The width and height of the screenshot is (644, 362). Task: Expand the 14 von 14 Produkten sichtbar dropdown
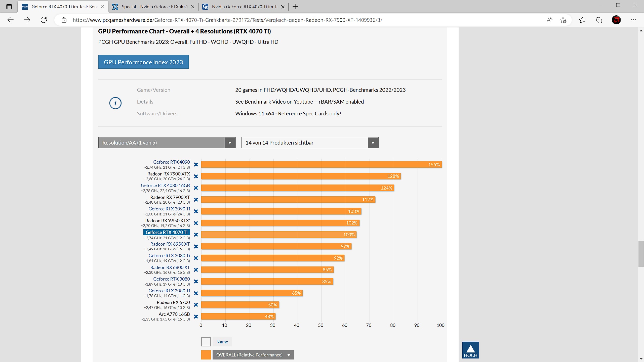coord(310,143)
